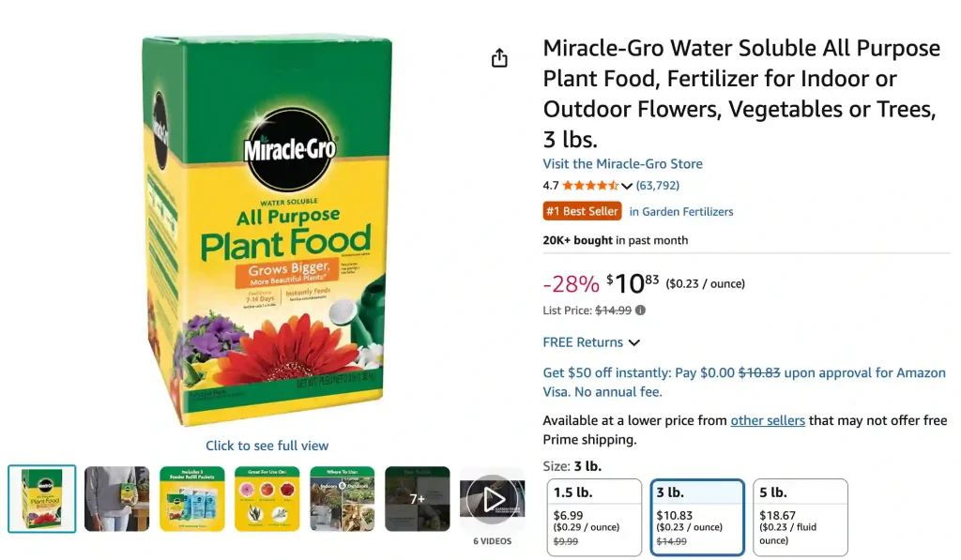Select the 1.5 lb size option
961x560 pixels.
click(x=594, y=516)
